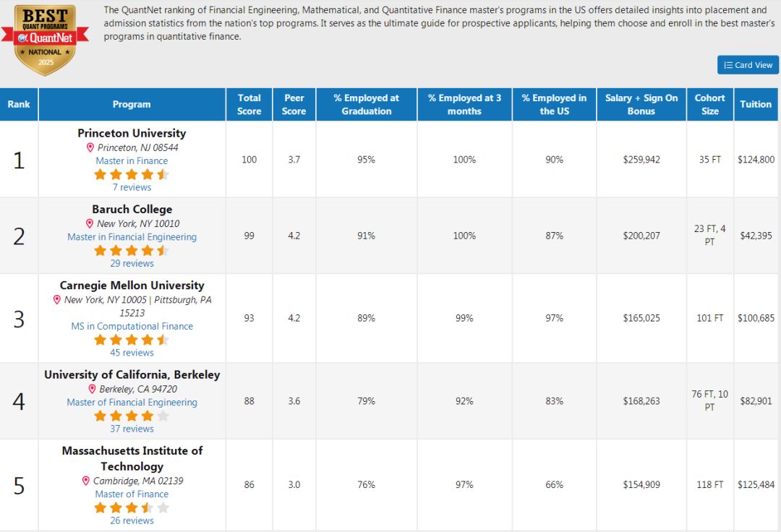Click Princeton University's star rating
The image size is (781, 532).
coord(132,174)
